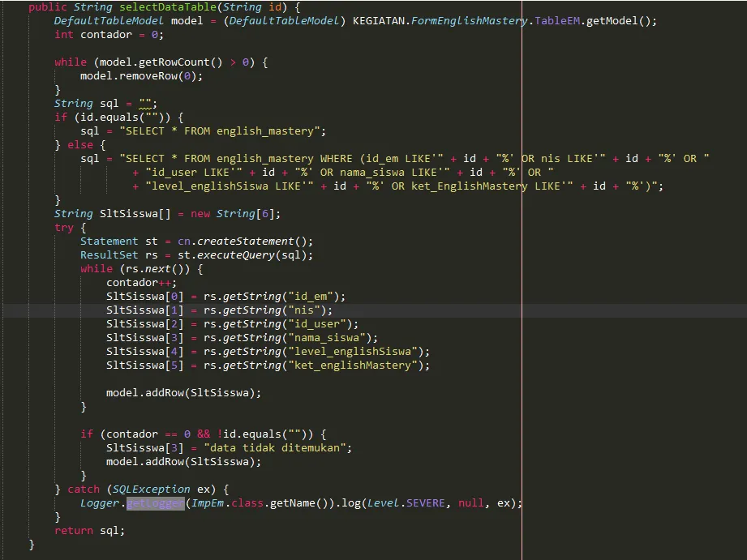This screenshot has width=747, height=560.
Task: Click ImpEm.class in the logger call
Action: coord(227,504)
